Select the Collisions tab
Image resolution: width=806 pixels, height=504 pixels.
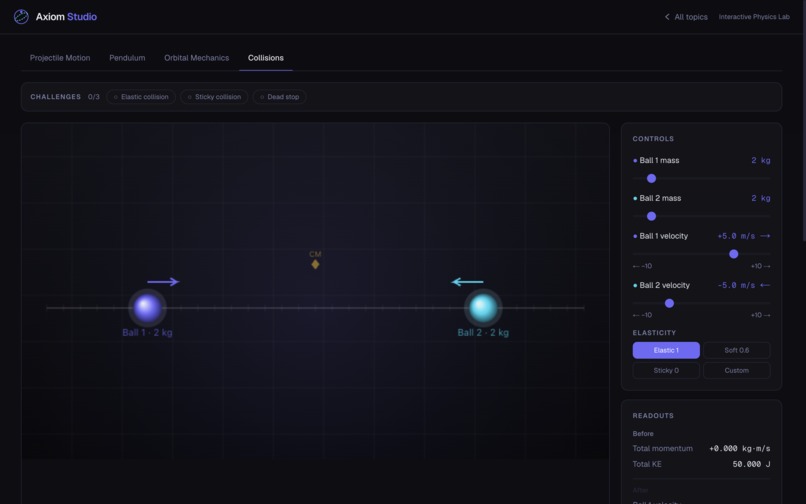[266, 58]
